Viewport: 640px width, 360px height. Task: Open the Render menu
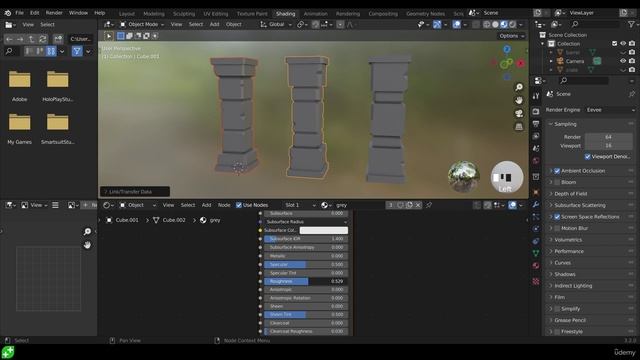(54, 13)
